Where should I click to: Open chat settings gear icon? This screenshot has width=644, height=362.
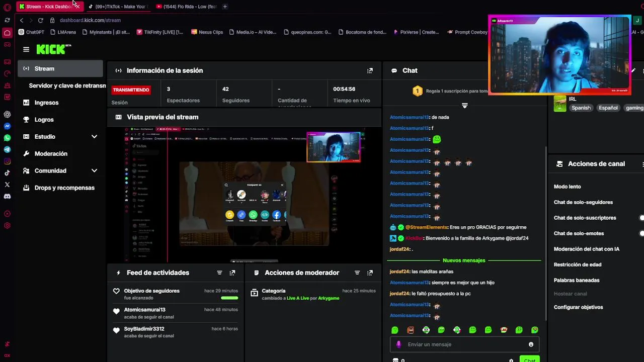tap(511, 360)
